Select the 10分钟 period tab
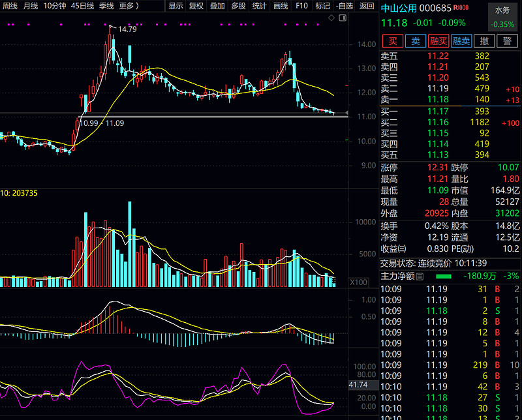 55,6
